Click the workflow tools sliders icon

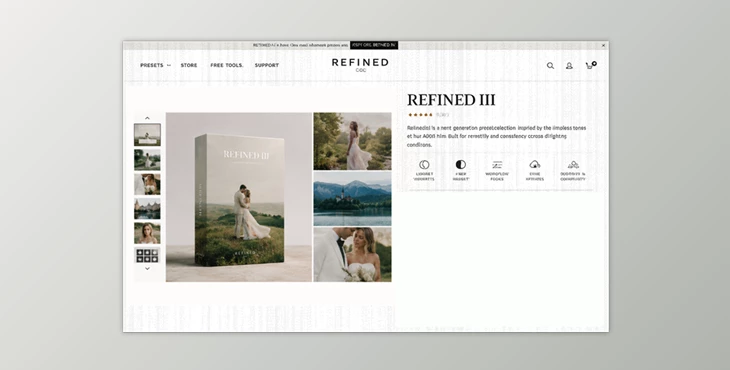click(497, 164)
